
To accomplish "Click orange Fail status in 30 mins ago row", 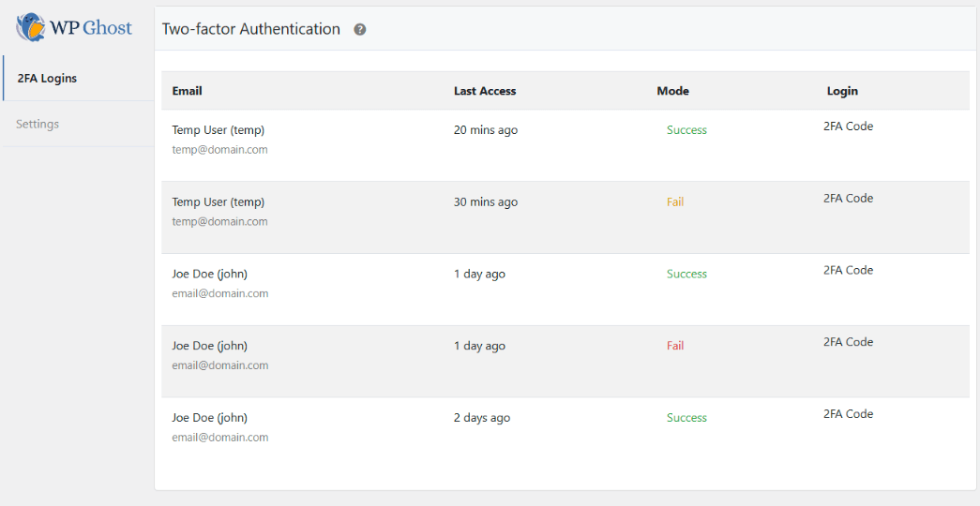I will tap(675, 201).
